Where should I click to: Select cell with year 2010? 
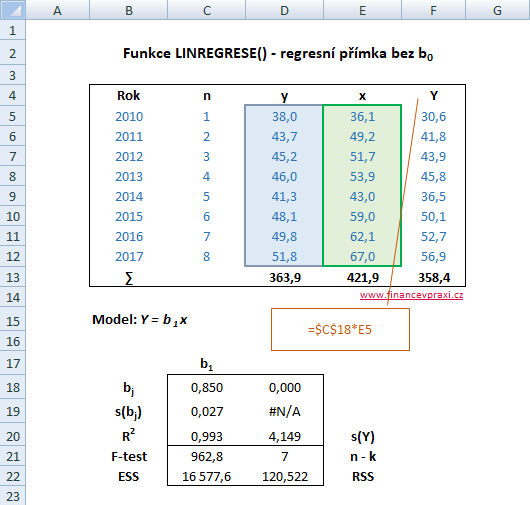tap(129, 117)
